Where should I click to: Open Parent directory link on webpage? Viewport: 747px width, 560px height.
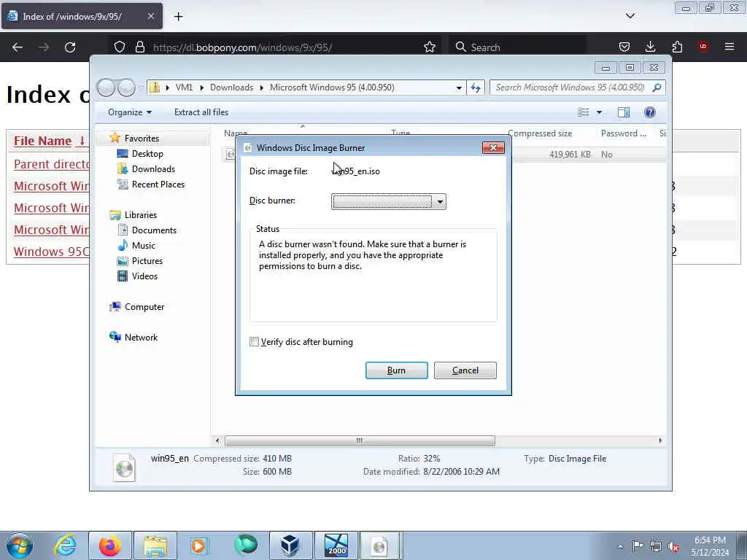click(52, 164)
